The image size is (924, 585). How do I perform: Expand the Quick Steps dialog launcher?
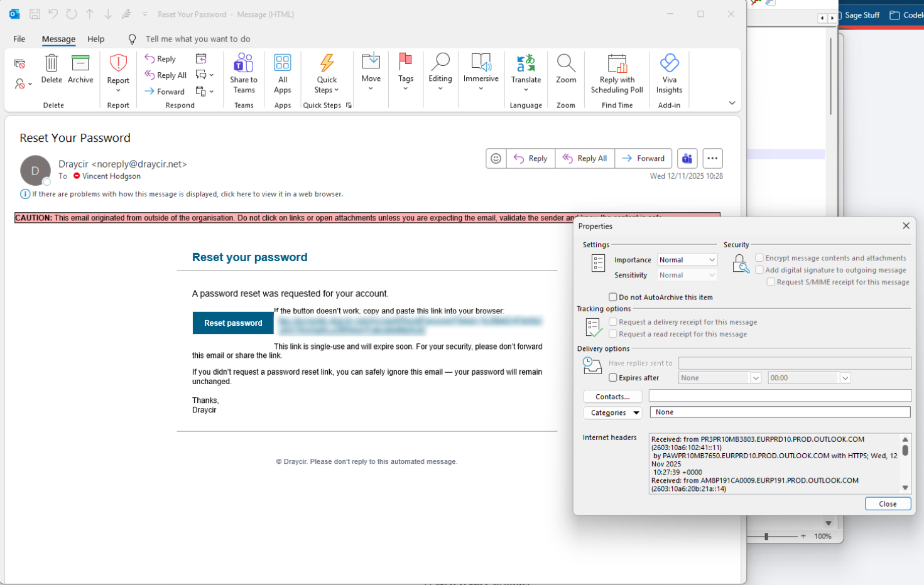[x=349, y=105]
